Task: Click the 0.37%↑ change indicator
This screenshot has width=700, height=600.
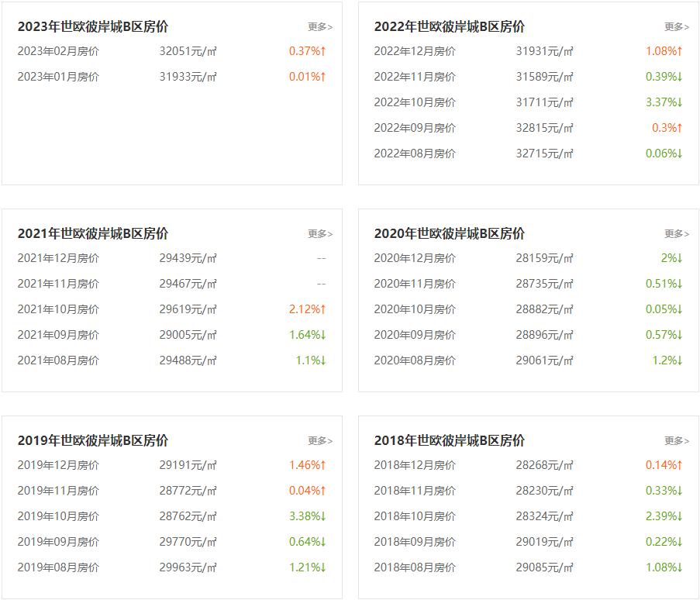Action: coord(307,51)
